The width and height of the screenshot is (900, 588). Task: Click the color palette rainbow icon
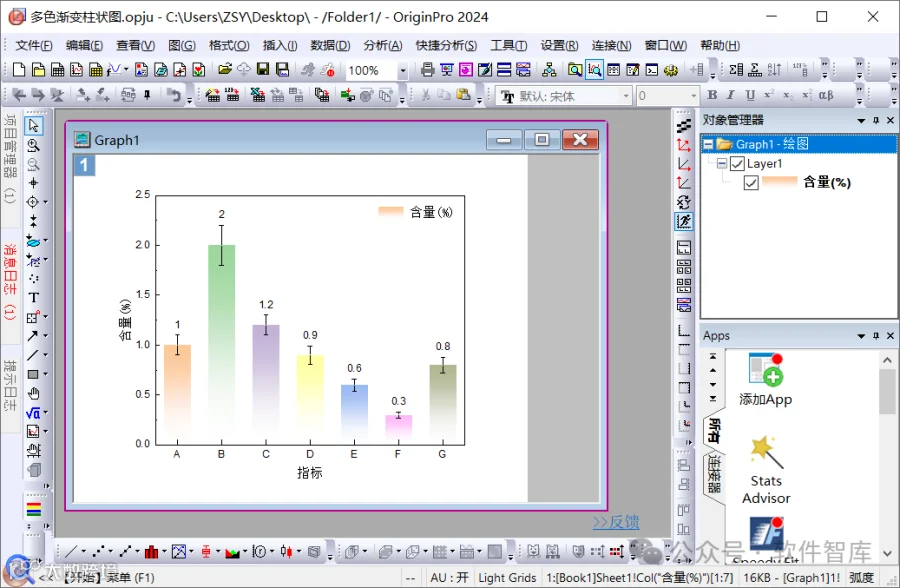click(x=34, y=509)
